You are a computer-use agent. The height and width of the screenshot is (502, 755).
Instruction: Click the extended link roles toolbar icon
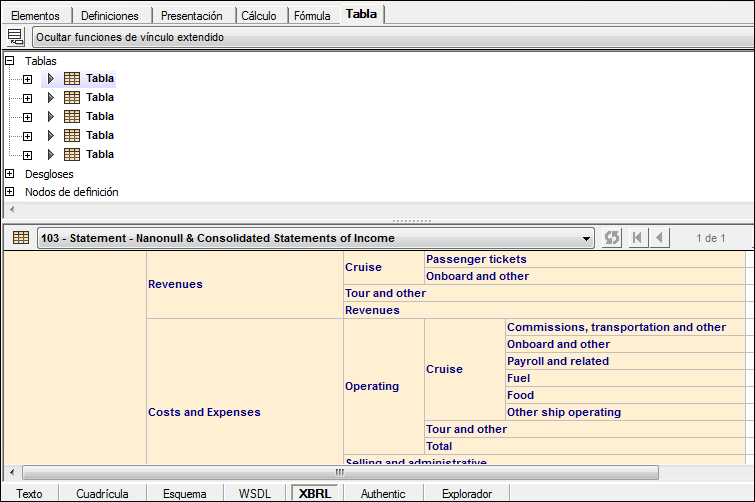pos(15,37)
